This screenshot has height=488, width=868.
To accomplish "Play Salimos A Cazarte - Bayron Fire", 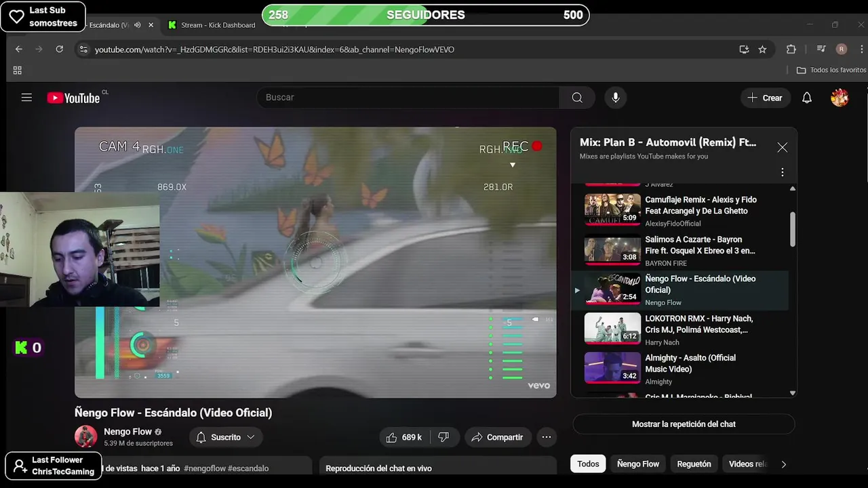I will (679, 251).
